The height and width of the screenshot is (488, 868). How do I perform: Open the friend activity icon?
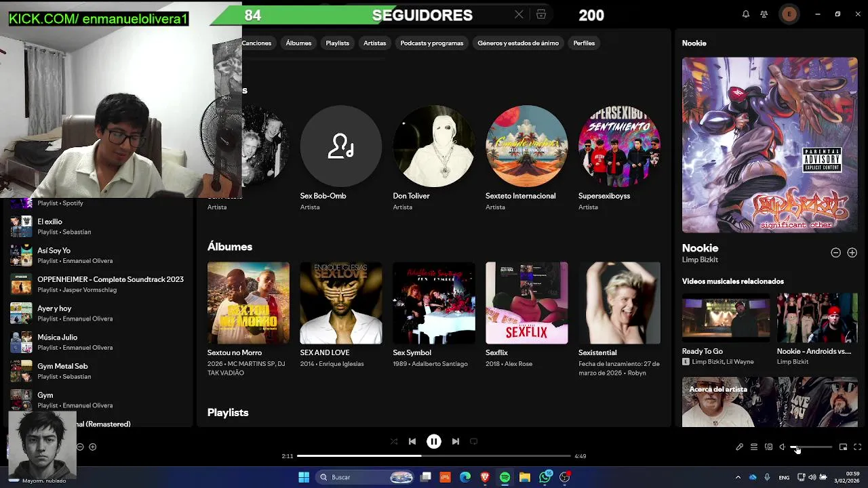[764, 14]
